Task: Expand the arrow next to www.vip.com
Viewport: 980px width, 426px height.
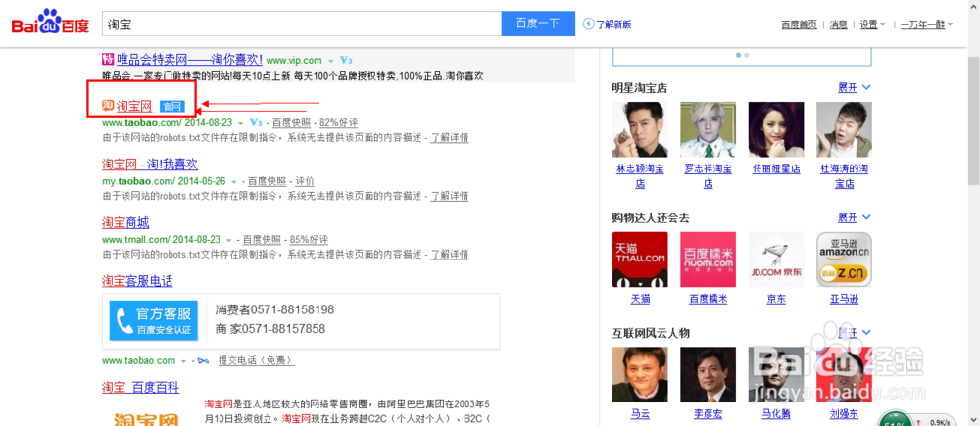Action: 330,62
